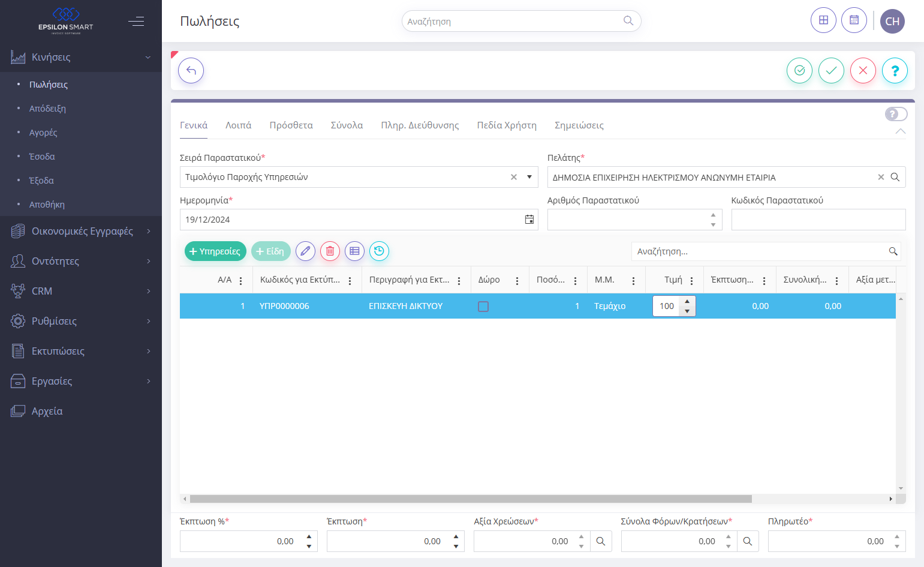Screen dimensions: 924x567
Task: Open the grid dashboard icon in header
Action: 823,20
